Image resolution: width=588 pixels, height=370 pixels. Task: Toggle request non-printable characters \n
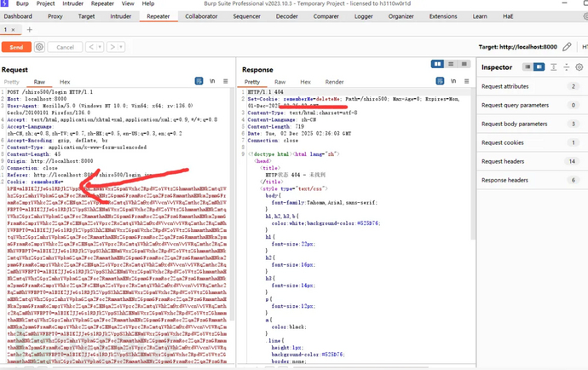[x=211, y=81]
